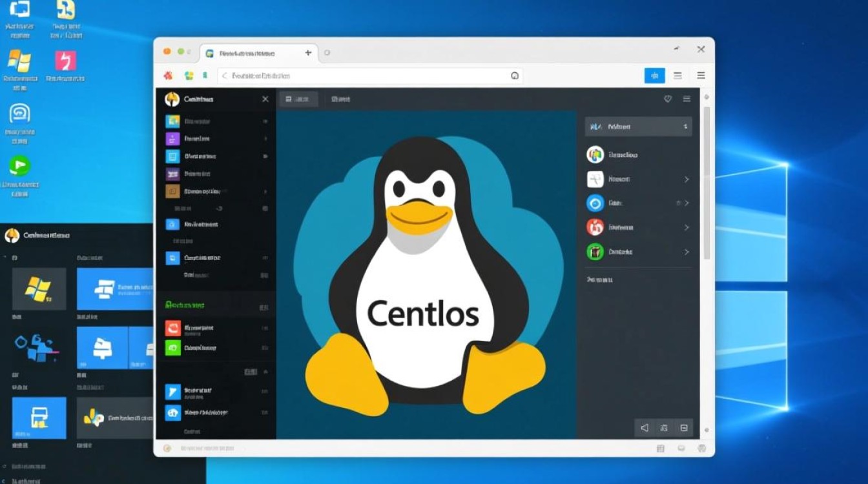Image resolution: width=868 pixels, height=484 pixels.
Task: Expand the chevron on the white icon row
Action: pos(687,179)
